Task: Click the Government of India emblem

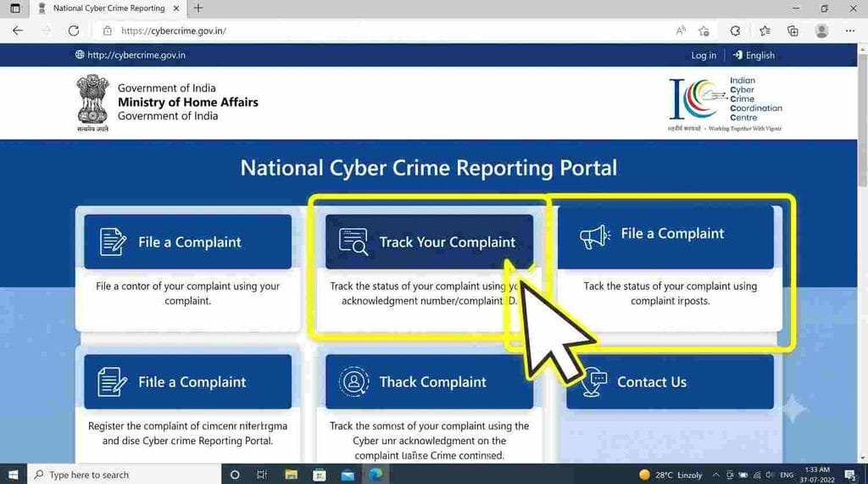Action: [x=92, y=103]
